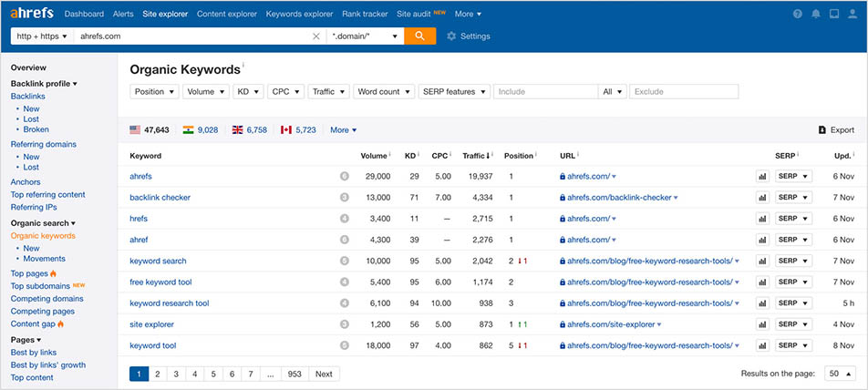Expand the Position filter dropdown
The height and width of the screenshot is (390, 868).
point(154,92)
